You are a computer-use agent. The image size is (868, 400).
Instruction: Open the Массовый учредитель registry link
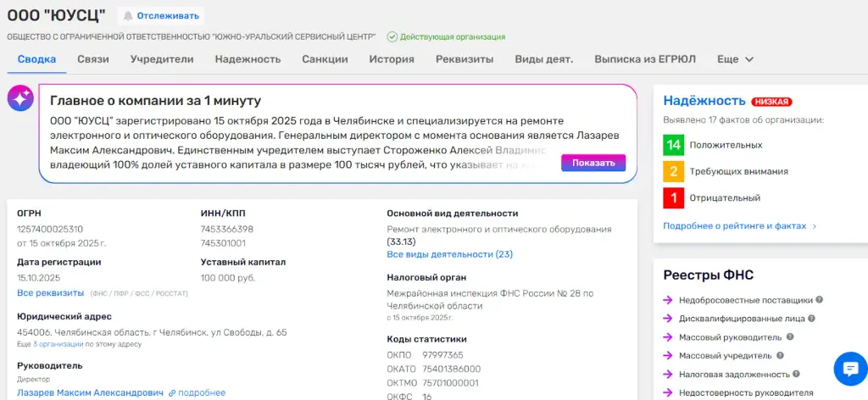pyautogui.click(x=726, y=356)
